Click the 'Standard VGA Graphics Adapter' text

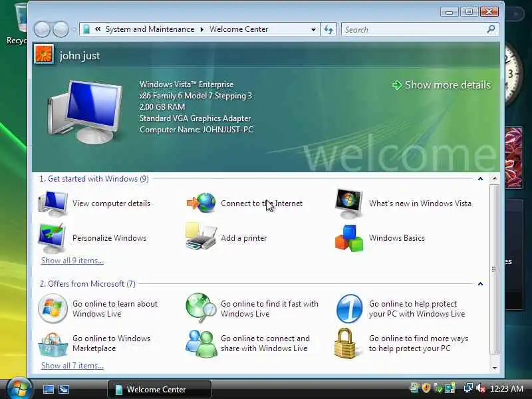(195, 118)
